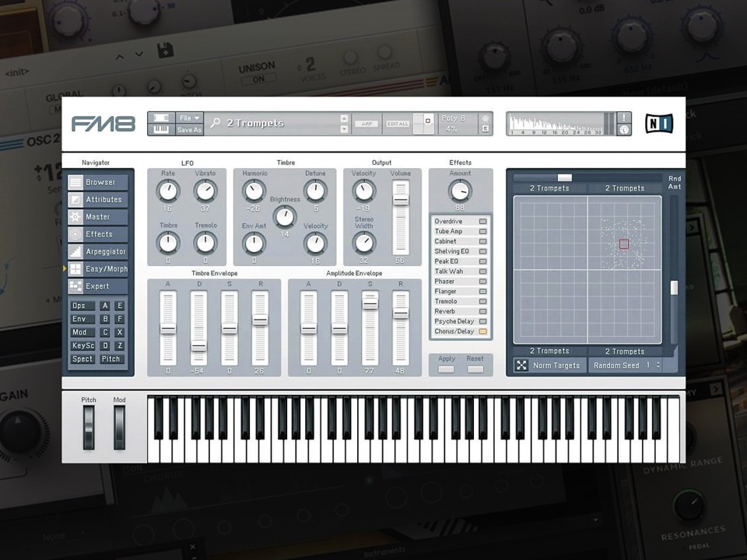
Task: Click save disk icon in background window
Action: click(165, 51)
